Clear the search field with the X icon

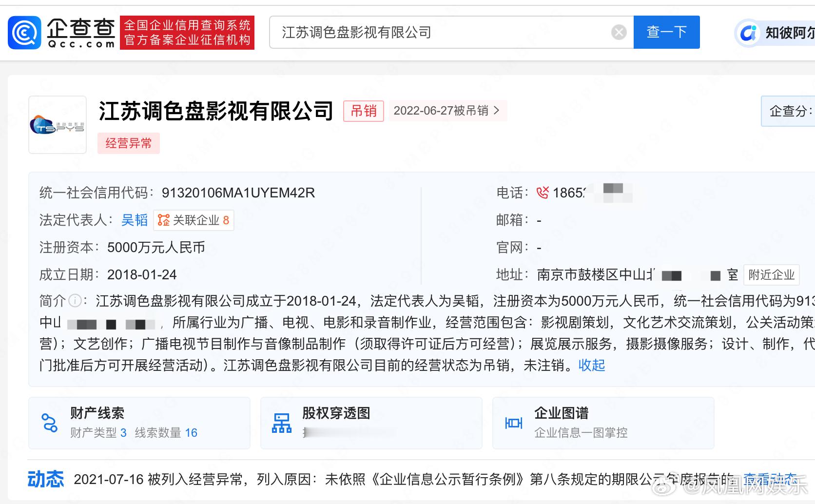pos(619,33)
